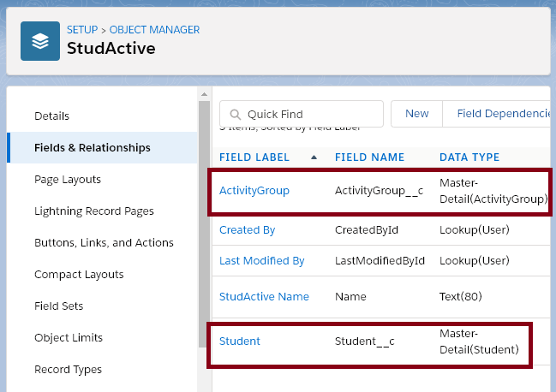
Task: Sort by Field Label arrow icon
Action: [314, 157]
